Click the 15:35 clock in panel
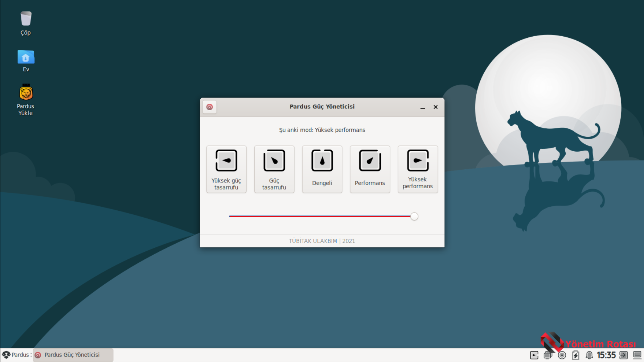This screenshot has width=644, height=362. [606, 355]
